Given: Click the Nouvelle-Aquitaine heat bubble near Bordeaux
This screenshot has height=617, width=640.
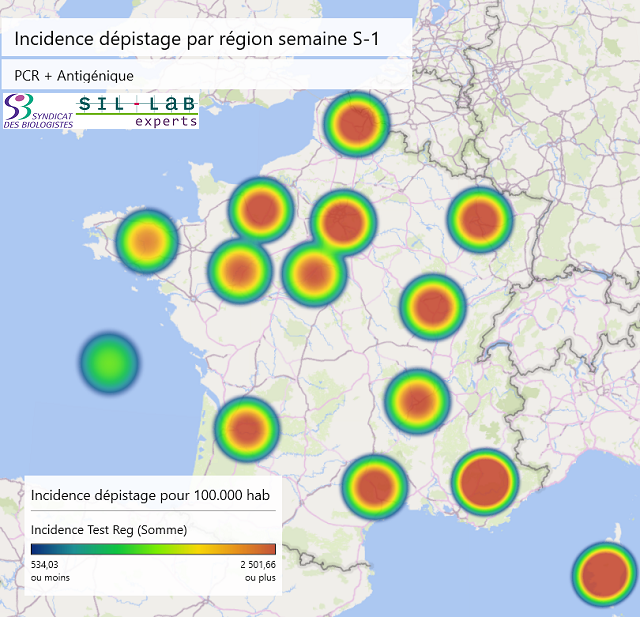Looking at the screenshot, I should point(247,429).
